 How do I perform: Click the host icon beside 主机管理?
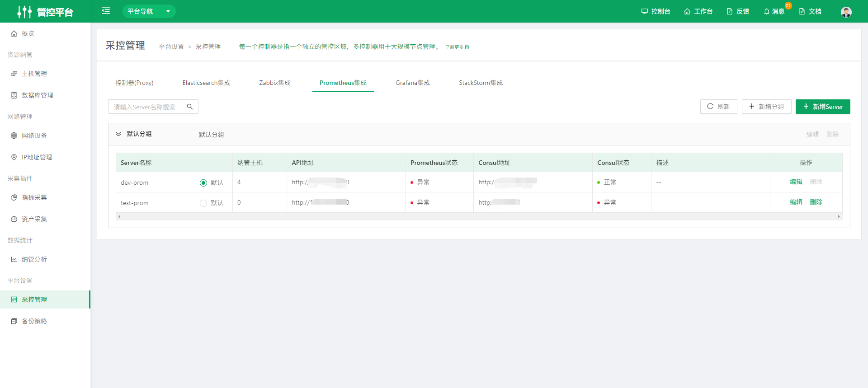click(14, 74)
